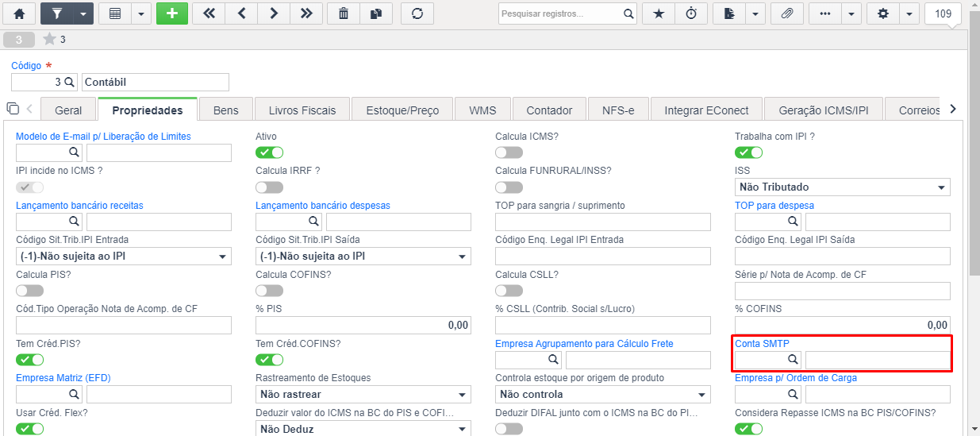Open the filter funnel button
Viewport: 980px width, 436px height.
coord(56,14)
